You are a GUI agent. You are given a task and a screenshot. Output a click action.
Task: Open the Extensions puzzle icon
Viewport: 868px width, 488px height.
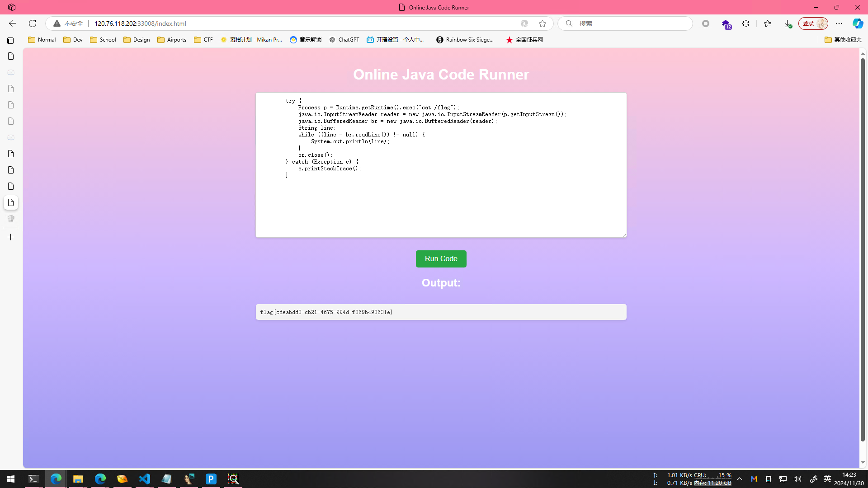pos(745,23)
